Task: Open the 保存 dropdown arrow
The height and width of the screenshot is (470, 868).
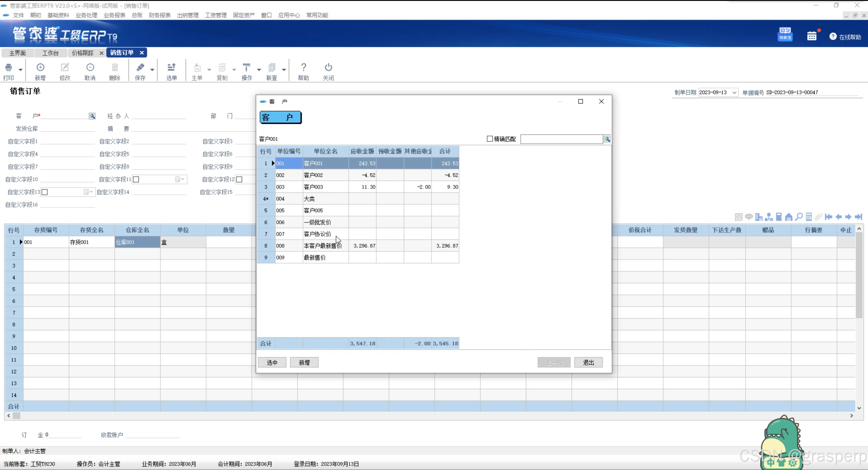Action: tap(152, 70)
